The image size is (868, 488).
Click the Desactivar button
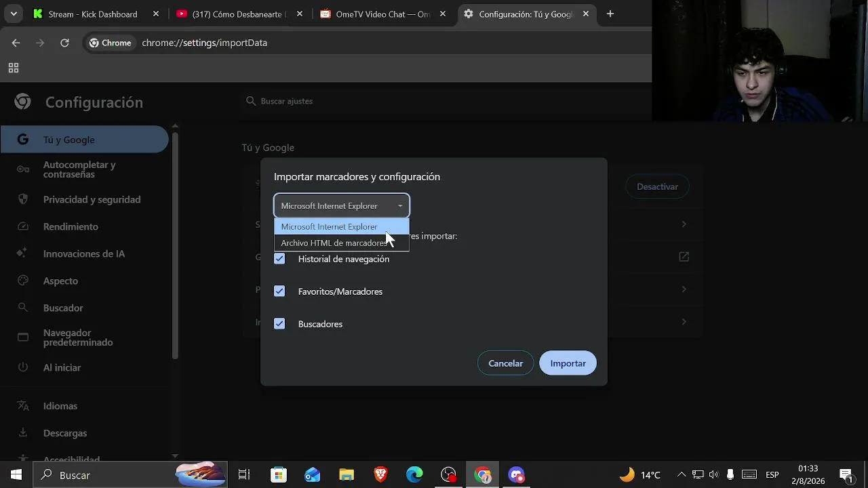[657, 186]
